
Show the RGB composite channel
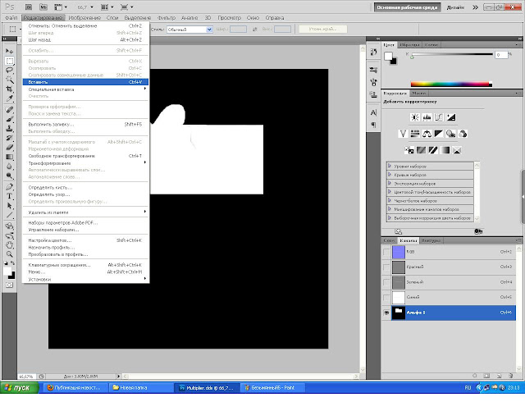pyautogui.click(x=386, y=252)
